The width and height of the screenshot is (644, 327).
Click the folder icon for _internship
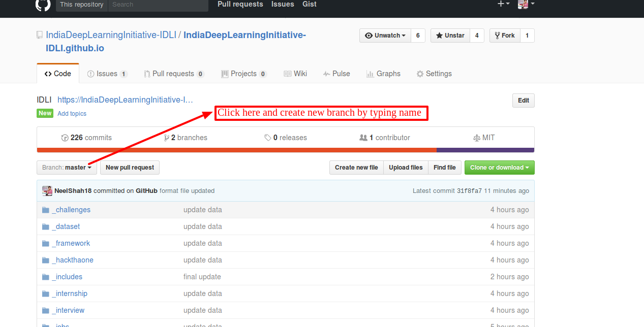click(x=46, y=293)
